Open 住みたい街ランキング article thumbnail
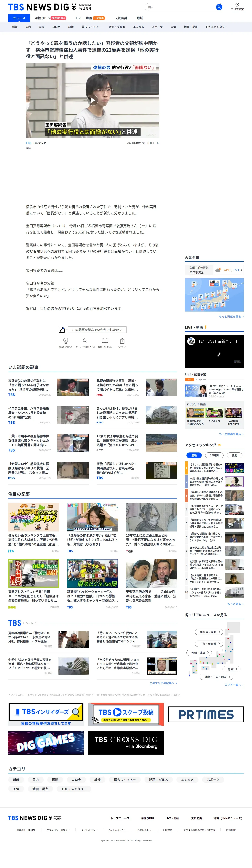The image size is (252, 868). (x=34, y=517)
